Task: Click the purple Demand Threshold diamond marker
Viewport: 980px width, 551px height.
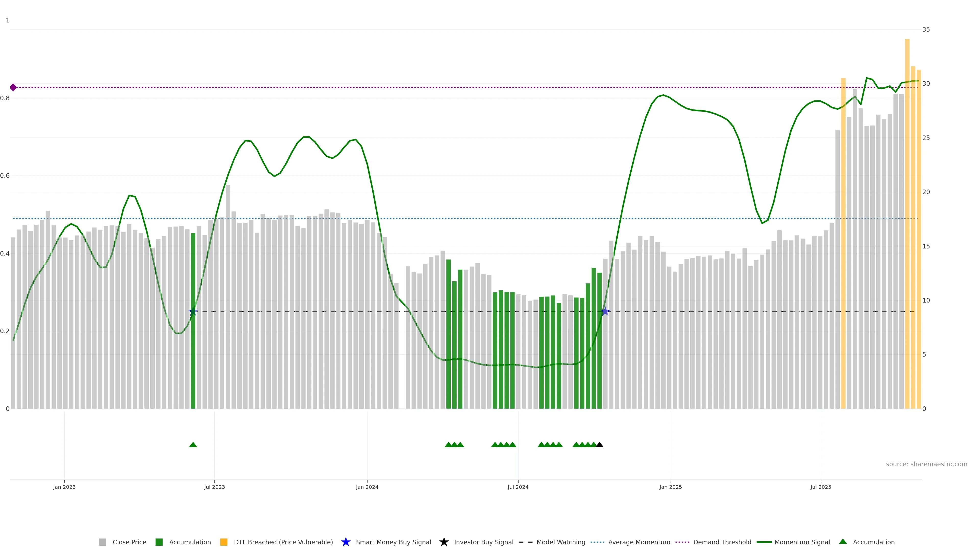Action: 13,87
